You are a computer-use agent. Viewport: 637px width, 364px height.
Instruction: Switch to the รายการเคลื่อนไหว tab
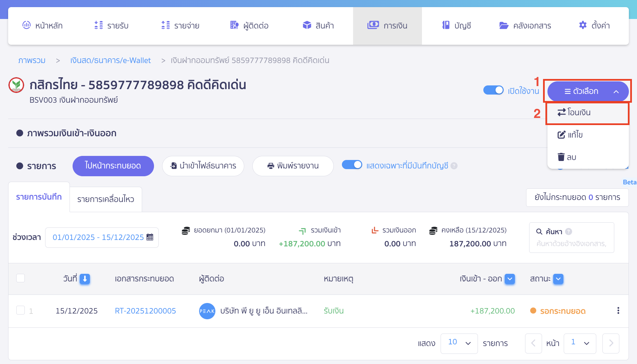pos(105,199)
